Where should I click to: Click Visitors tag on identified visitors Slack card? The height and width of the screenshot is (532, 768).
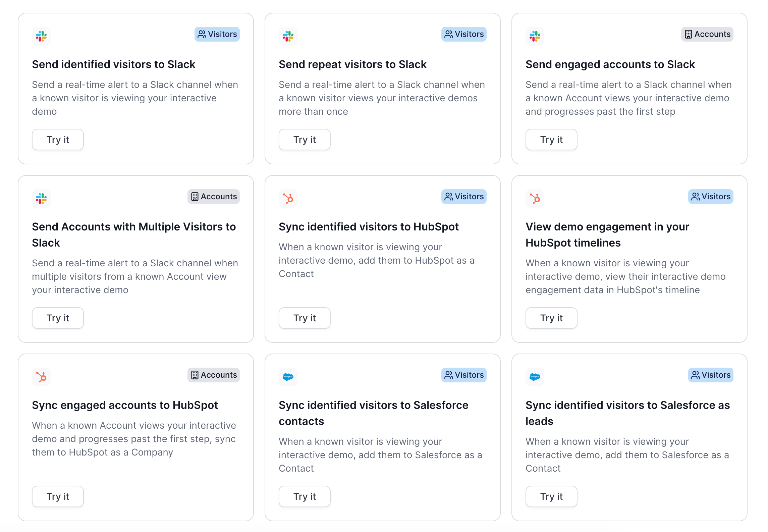pyautogui.click(x=217, y=34)
